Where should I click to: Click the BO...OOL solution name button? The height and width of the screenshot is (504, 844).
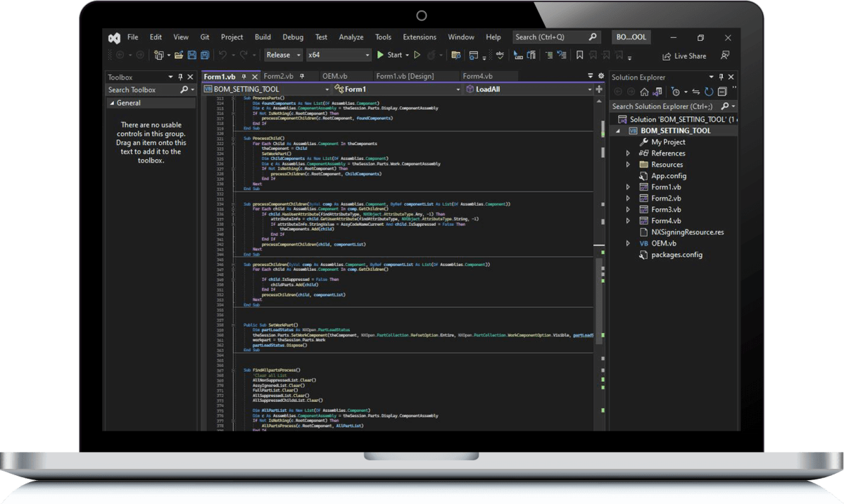[631, 37]
